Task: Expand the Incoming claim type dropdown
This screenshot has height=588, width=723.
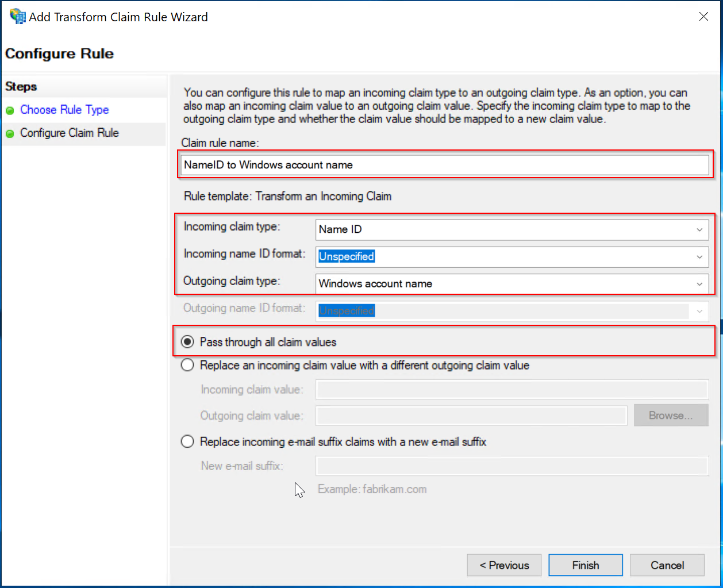Action: pyautogui.click(x=699, y=230)
